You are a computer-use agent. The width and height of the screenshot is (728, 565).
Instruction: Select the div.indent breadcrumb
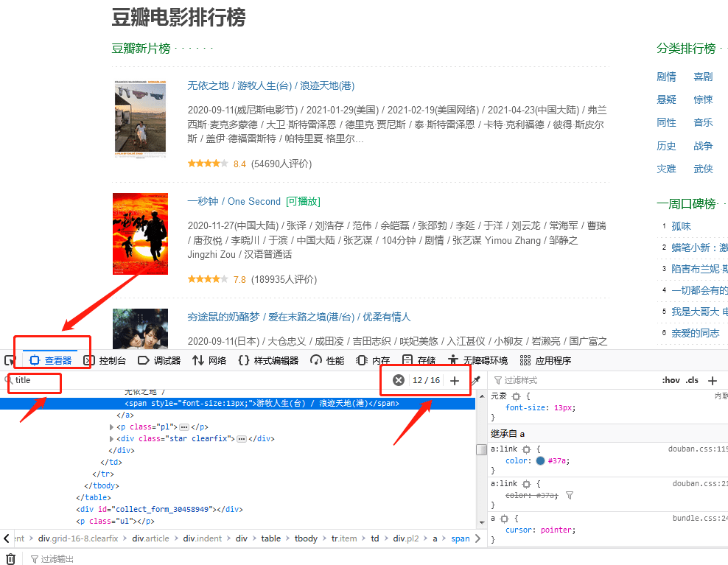pos(203,538)
